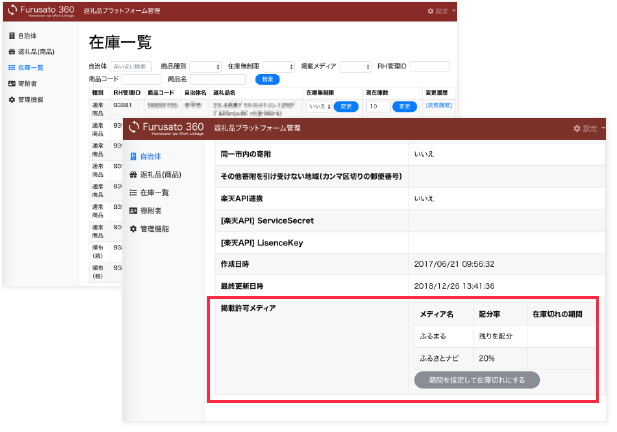Click the 期間を指定して在庫切れにする button
This screenshot has width=617, height=432.
[x=477, y=380]
